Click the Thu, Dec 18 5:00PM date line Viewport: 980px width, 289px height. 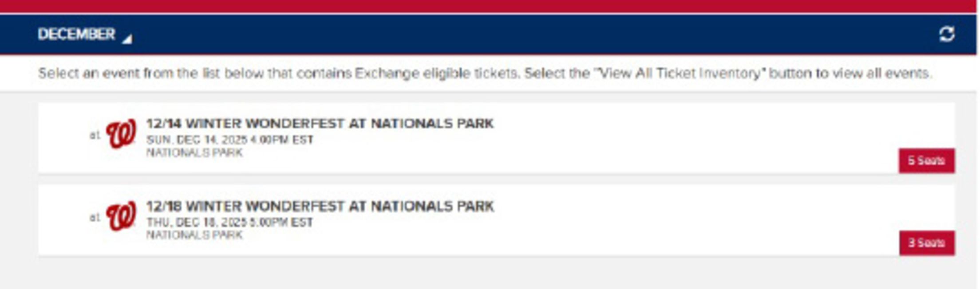229,222
